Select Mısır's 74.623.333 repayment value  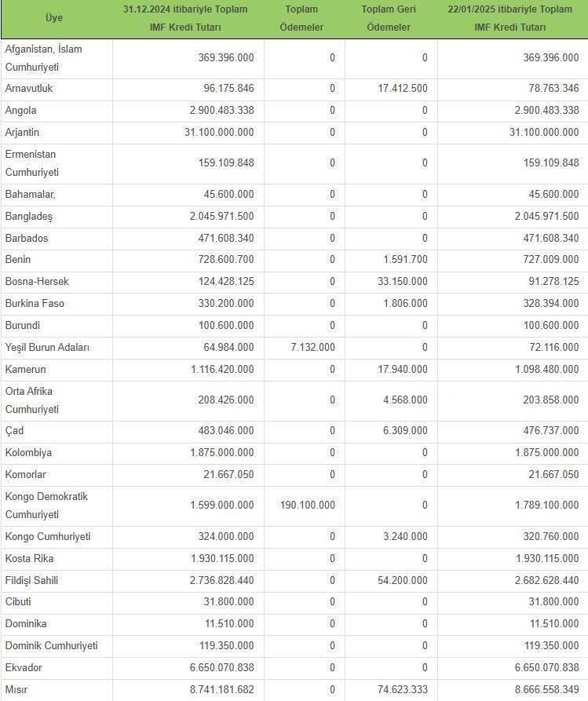403,689
